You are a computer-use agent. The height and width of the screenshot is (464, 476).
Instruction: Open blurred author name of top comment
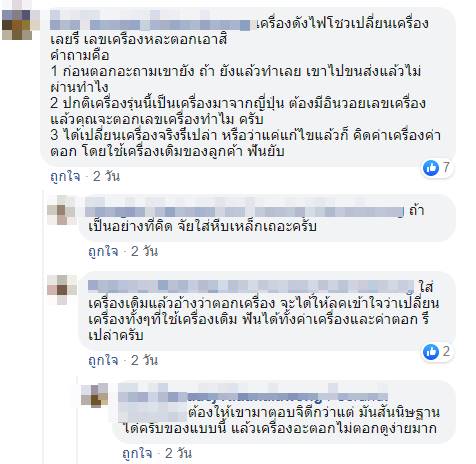(151, 24)
